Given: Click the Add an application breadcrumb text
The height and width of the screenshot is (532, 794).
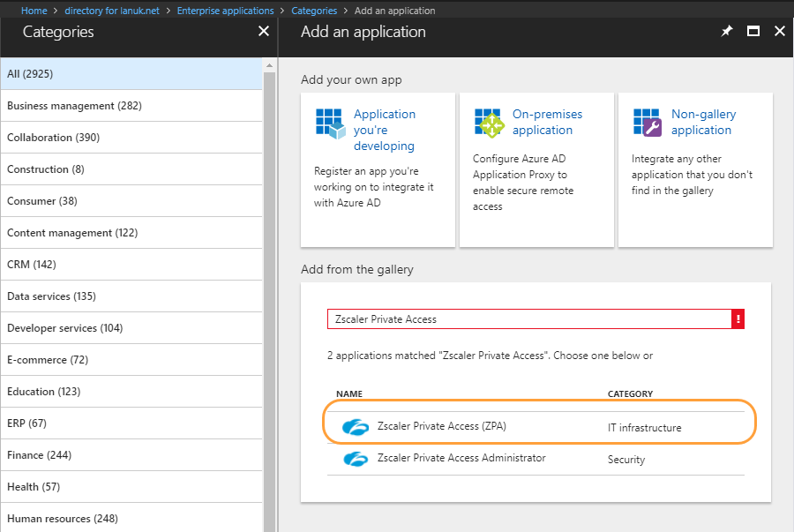Looking at the screenshot, I should 394,11.
